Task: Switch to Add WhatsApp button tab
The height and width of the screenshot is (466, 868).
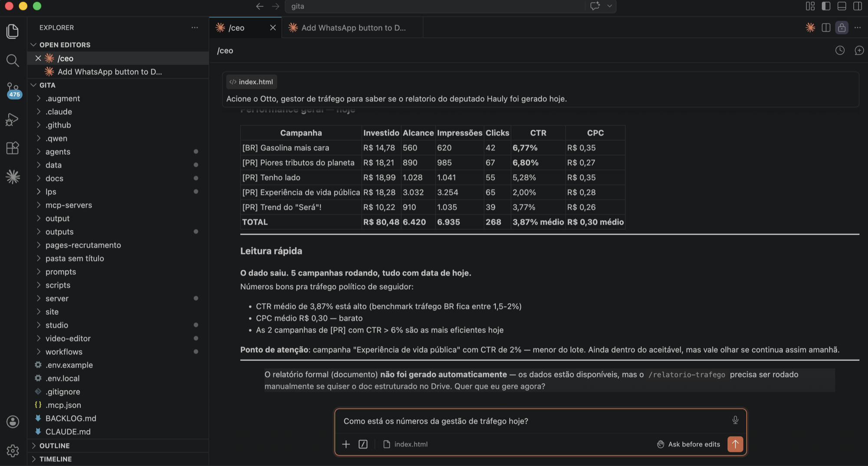Action: 352,28
